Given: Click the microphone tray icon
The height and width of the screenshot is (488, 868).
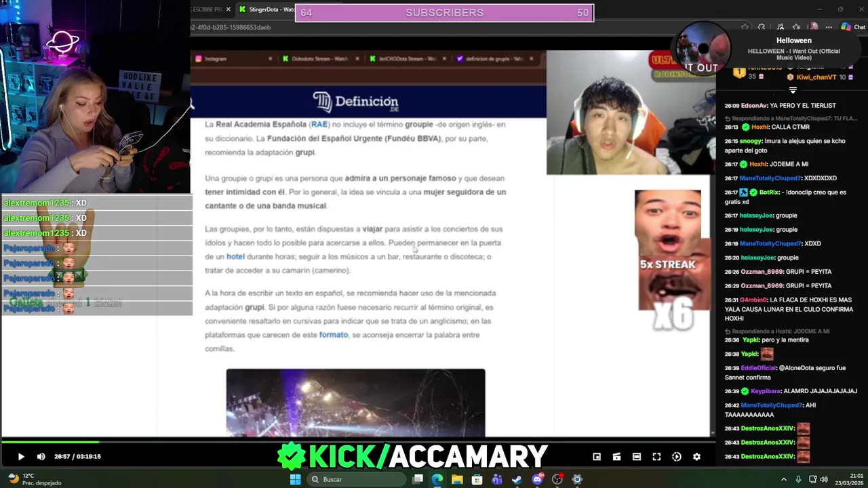Looking at the screenshot, I should pos(798,479).
